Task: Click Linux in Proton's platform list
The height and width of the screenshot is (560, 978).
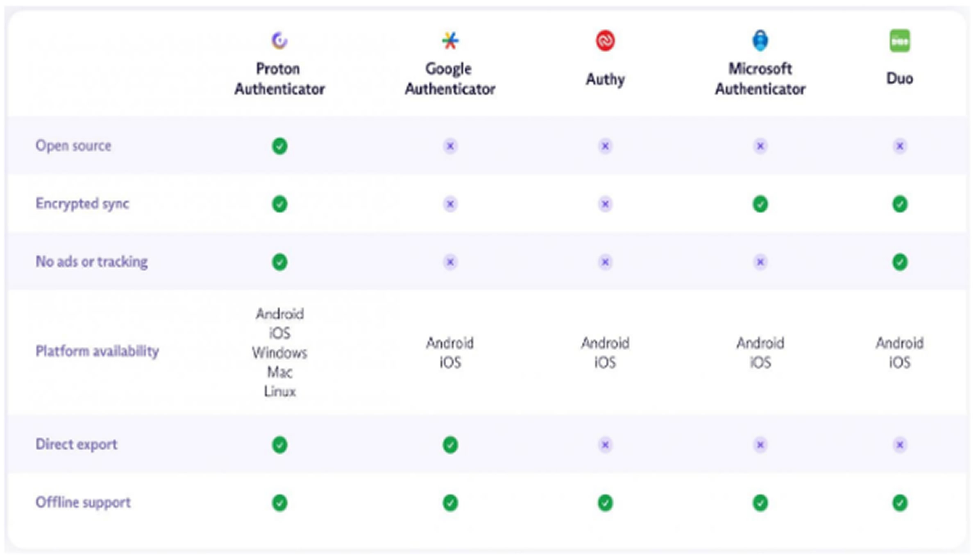Action: click(280, 392)
